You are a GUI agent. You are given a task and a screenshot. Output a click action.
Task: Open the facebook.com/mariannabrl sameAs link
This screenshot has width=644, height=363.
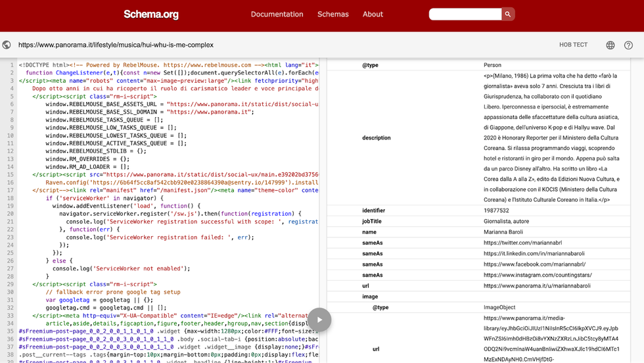[x=534, y=264]
